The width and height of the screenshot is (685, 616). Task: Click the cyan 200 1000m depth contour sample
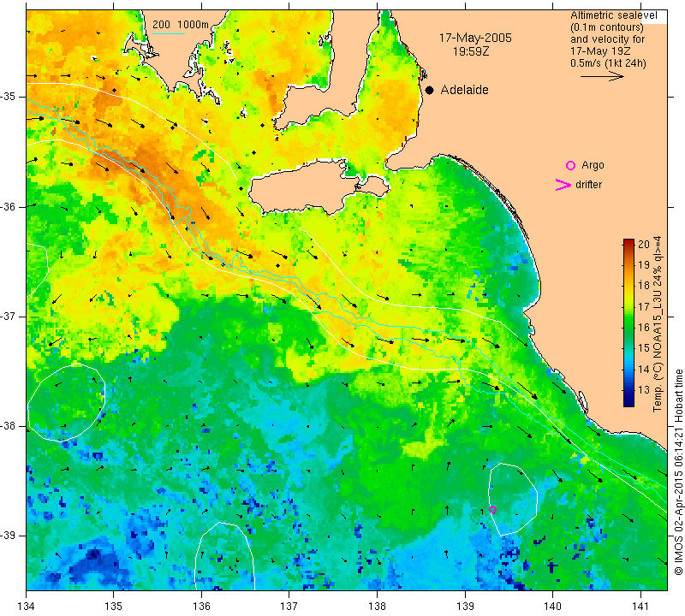[168, 33]
